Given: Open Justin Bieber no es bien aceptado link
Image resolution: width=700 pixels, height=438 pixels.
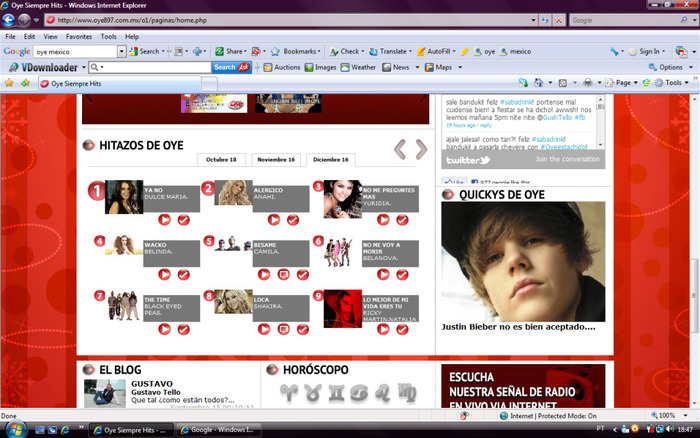Looking at the screenshot, I should [x=518, y=327].
